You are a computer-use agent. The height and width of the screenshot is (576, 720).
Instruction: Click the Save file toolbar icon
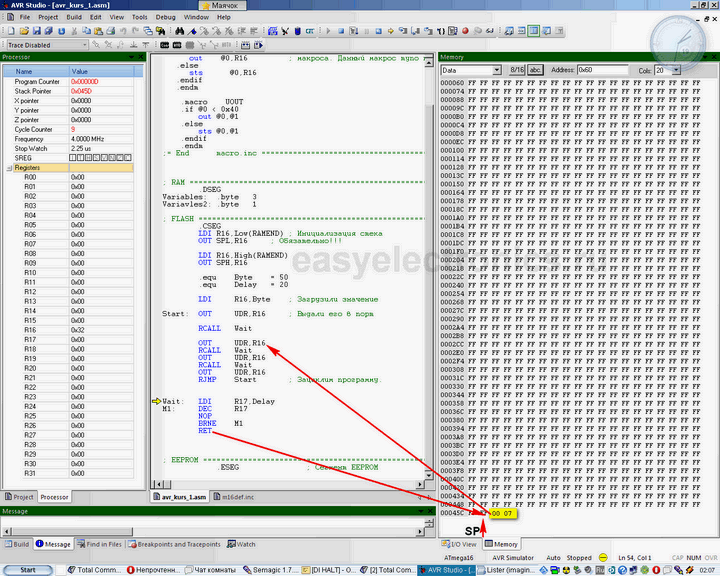coord(35,31)
